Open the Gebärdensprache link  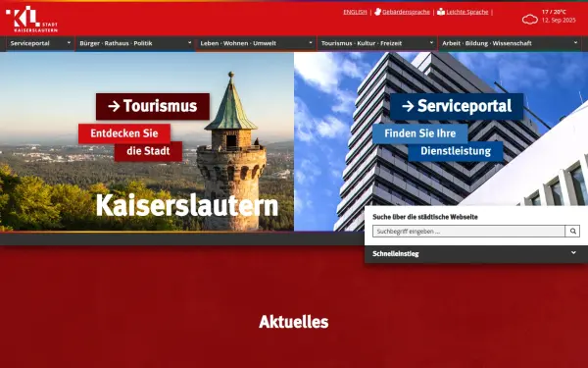click(x=406, y=12)
